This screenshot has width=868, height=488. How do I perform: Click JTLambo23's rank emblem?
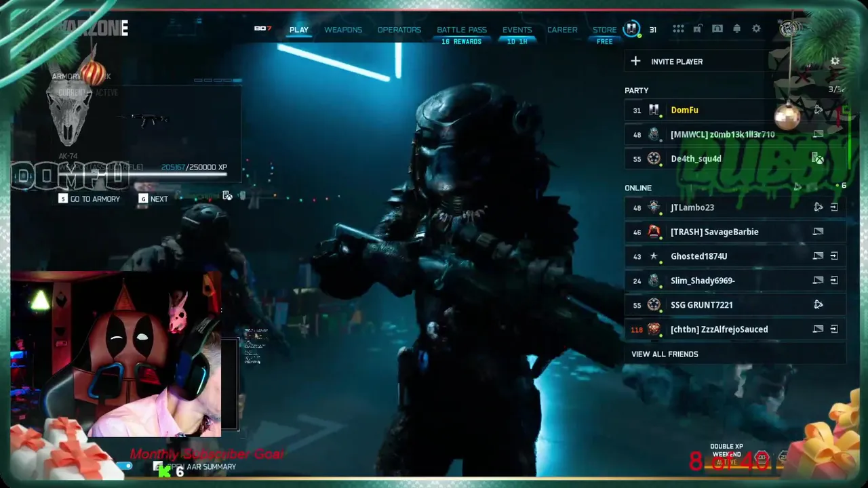[x=654, y=207]
